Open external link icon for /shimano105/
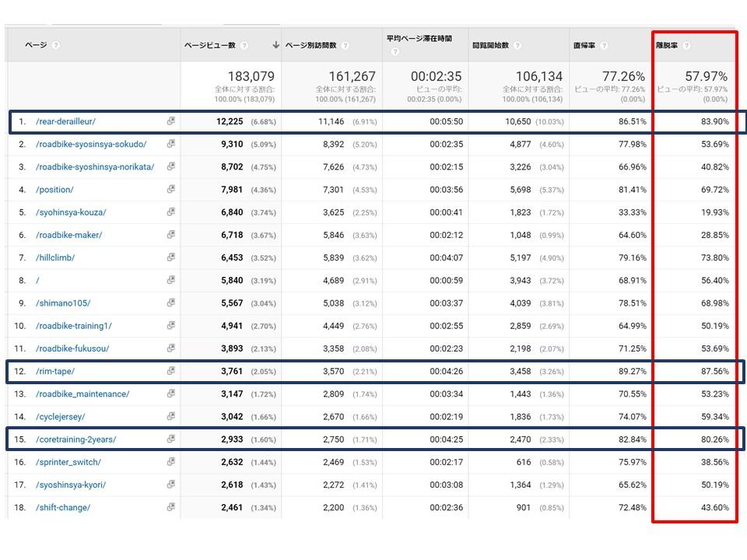Image resolution: width=747 pixels, height=560 pixels. pos(170,303)
